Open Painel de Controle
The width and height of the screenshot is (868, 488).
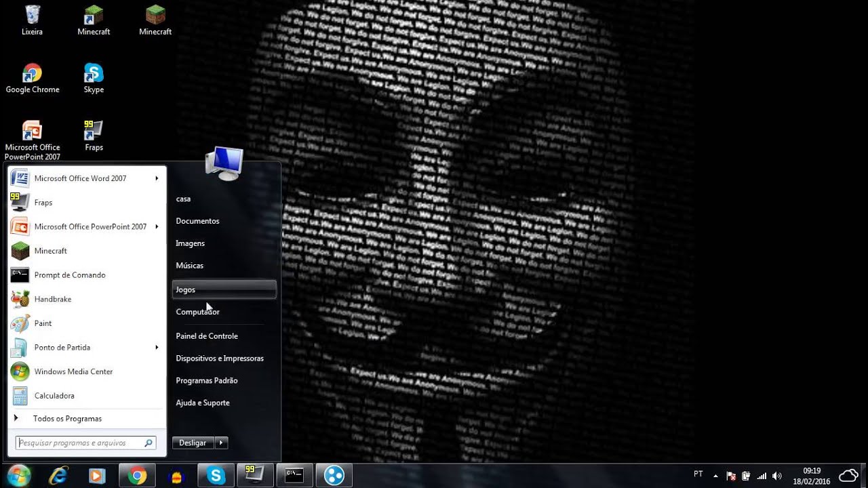(207, 336)
